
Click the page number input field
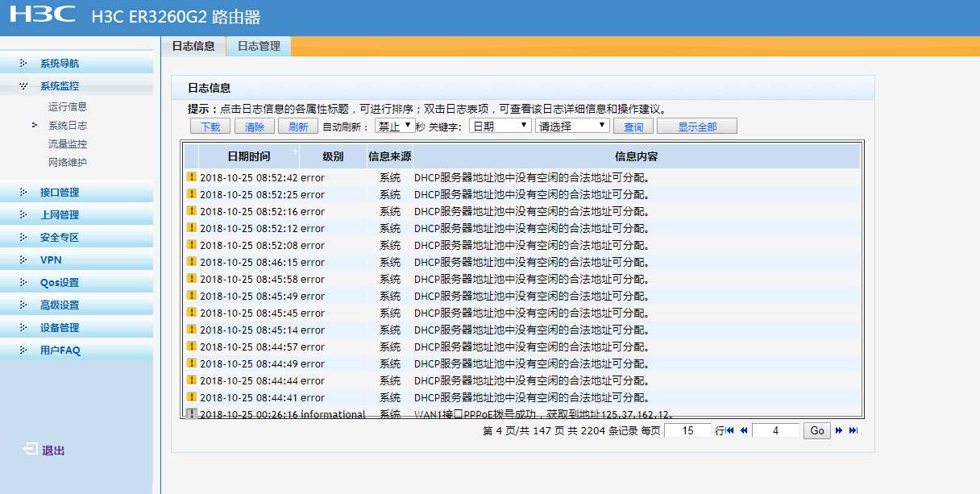coord(774,431)
